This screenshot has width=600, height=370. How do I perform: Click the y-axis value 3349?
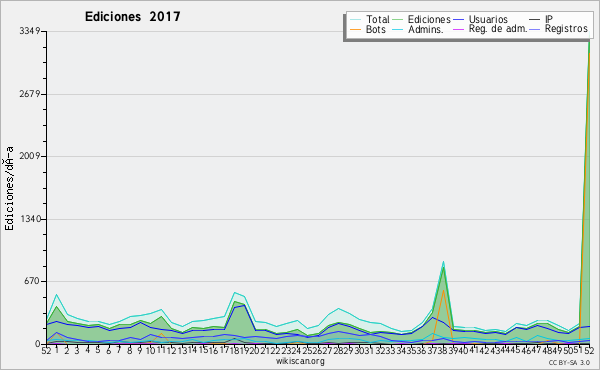30,31
